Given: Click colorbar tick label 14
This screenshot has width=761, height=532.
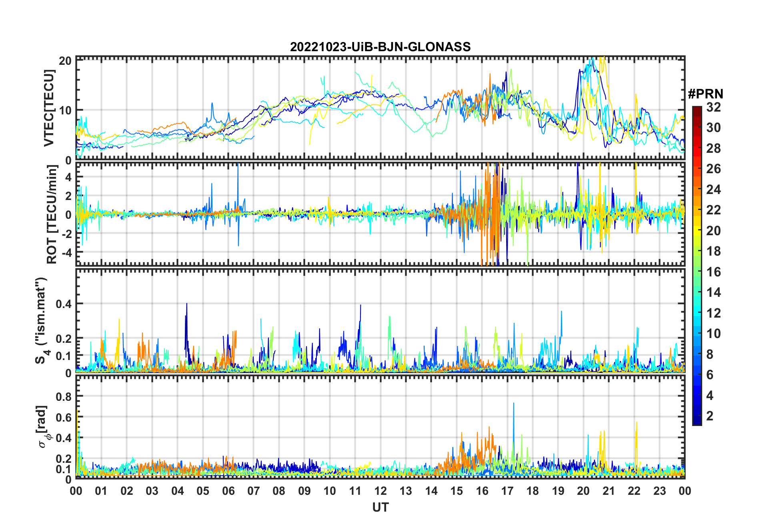Looking at the screenshot, I should coord(713,292).
